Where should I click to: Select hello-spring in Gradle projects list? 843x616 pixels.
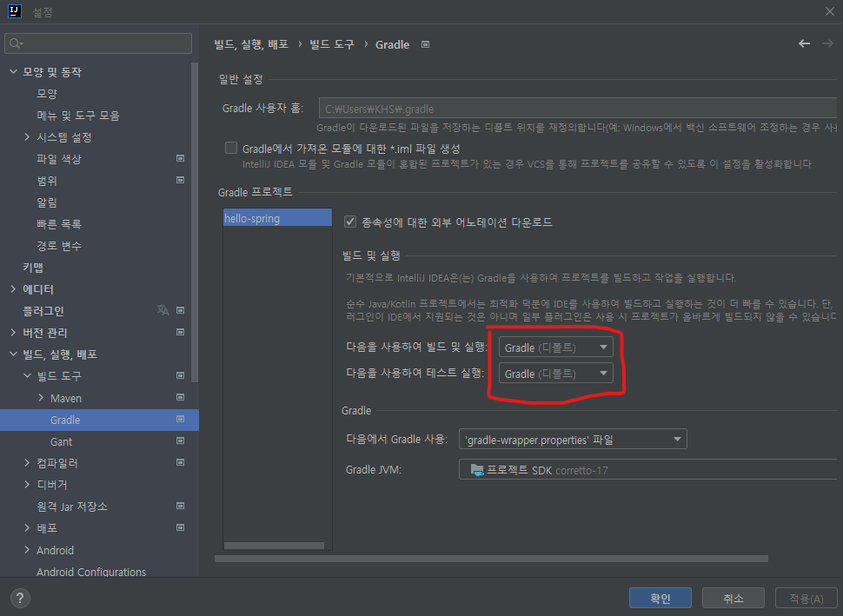pos(277,218)
